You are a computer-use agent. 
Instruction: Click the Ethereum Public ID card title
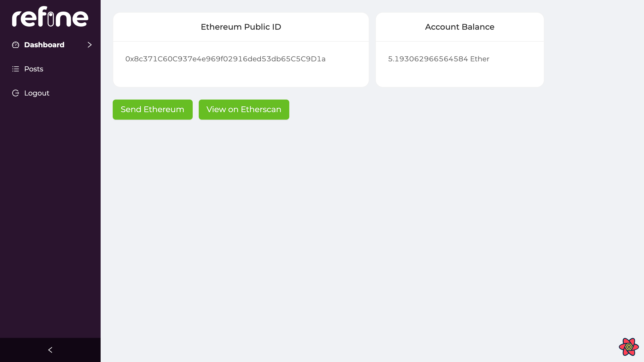coord(241,27)
